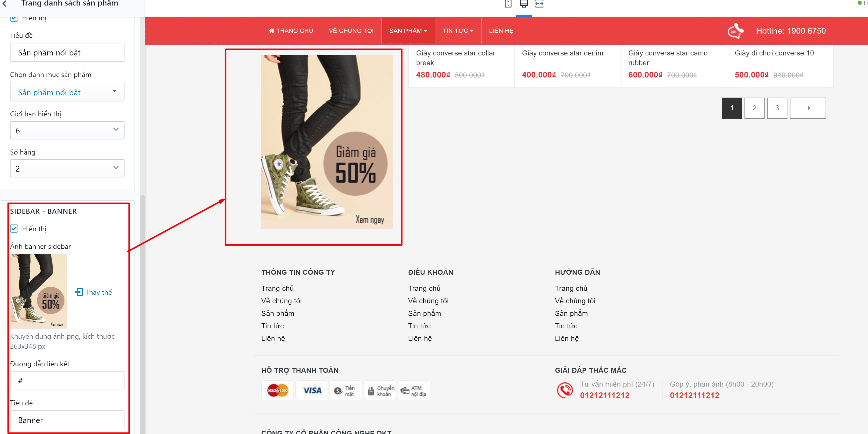Viewport: 868px width, 434px height.
Task: Click the 480.000₫ sale price
Action: click(433, 75)
